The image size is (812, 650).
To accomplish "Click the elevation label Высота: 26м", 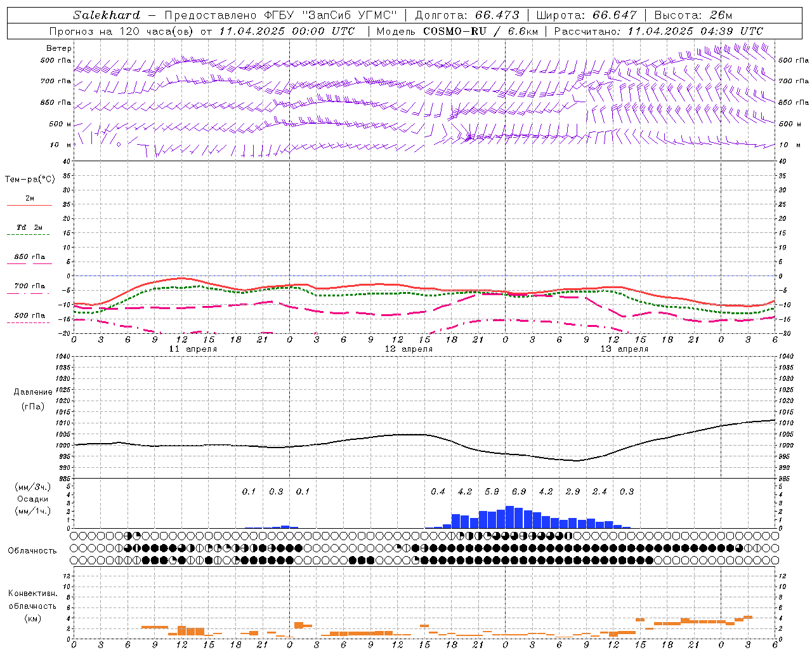I will click(694, 15).
